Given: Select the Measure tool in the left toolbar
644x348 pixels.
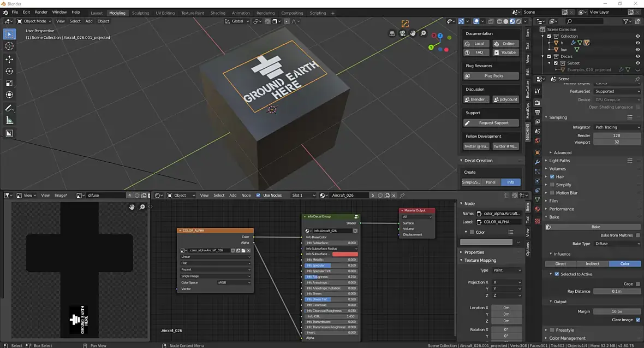Looking at the screenshot, I should [x=9, y=120].
